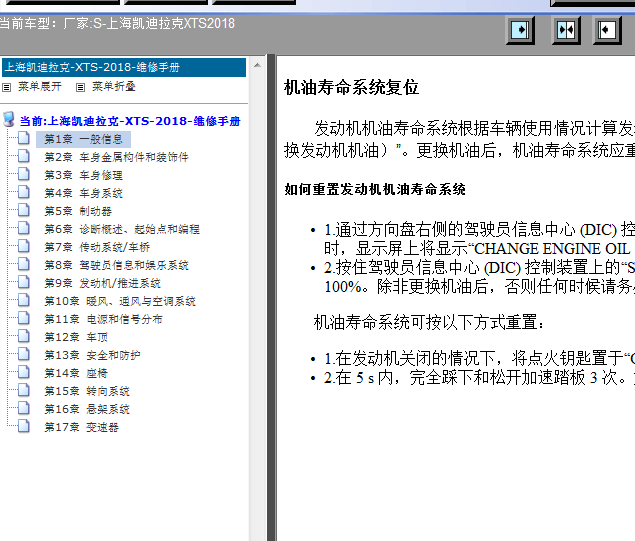Open chapter 第9章 发动机/推进系统
The image size is (635, 541).
click(102, 283)
